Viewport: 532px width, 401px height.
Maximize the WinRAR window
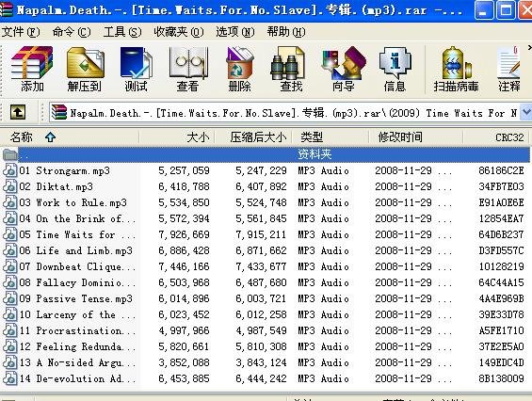[506, 10]
